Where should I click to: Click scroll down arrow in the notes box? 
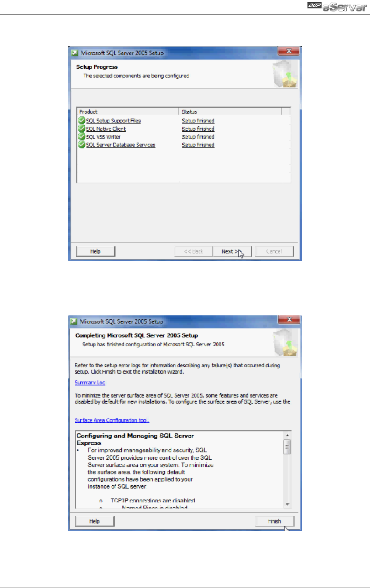[x=287, y=504]
